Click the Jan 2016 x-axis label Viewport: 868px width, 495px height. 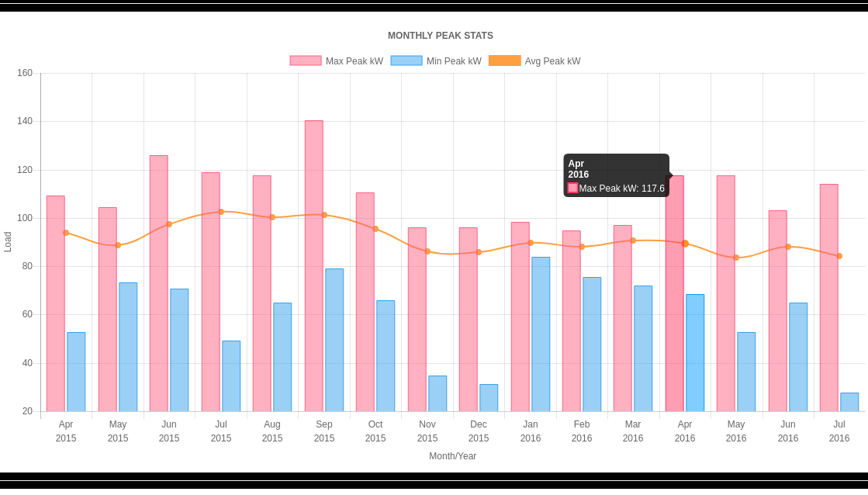point(531,431)
